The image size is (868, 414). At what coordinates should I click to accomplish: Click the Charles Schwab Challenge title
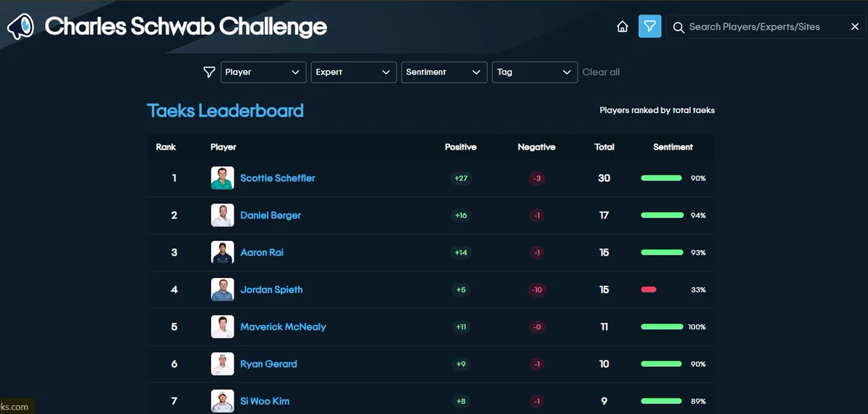click(186, 28)
